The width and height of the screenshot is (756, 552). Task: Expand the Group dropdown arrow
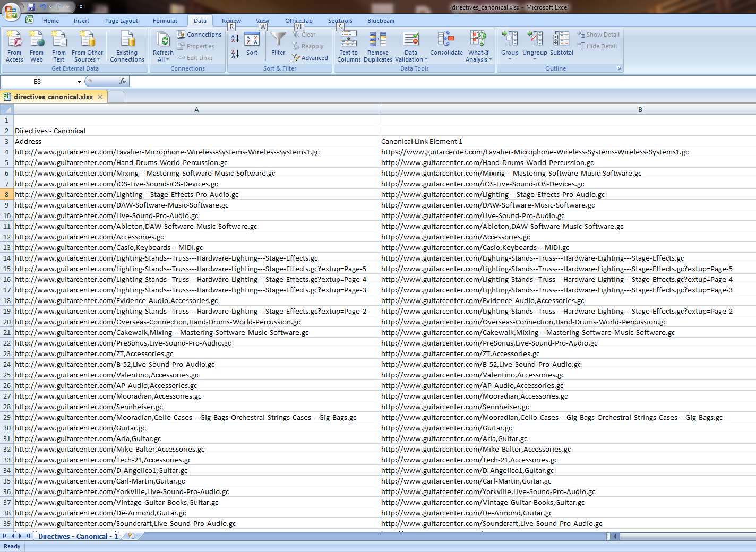[x=510, y=59]
